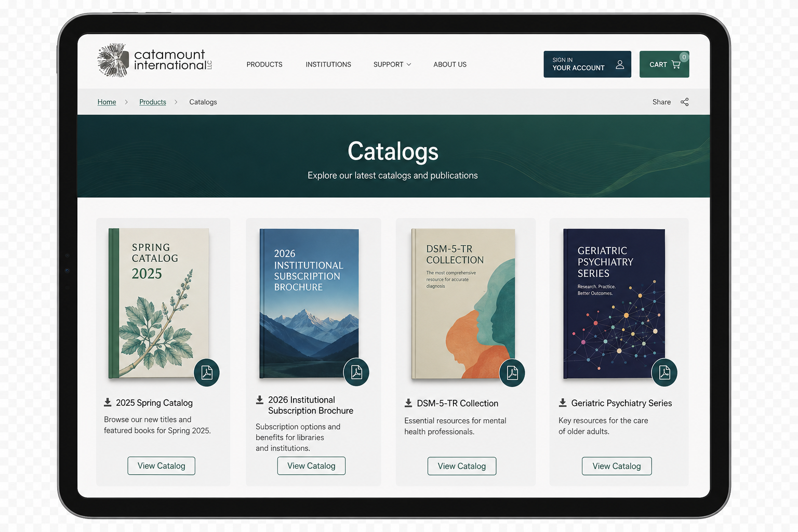Open the Institutions menu item
This screenshot has width=798, height=532.
328,64
